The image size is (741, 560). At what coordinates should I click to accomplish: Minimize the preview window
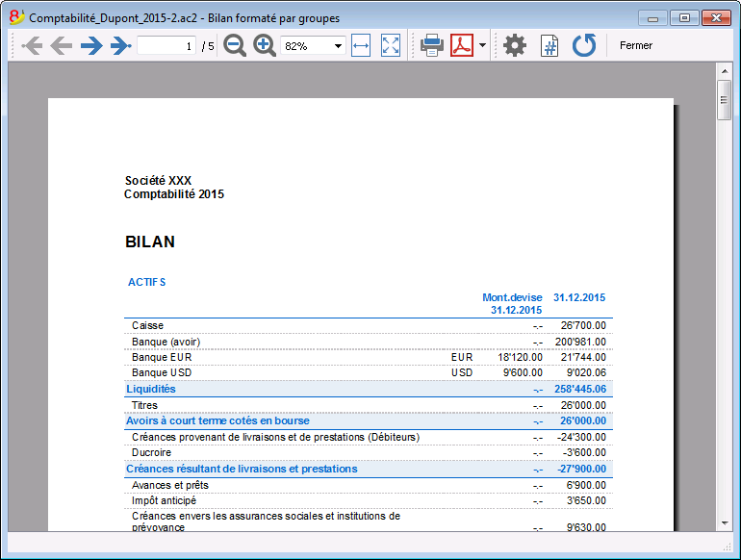coord(652,18)
